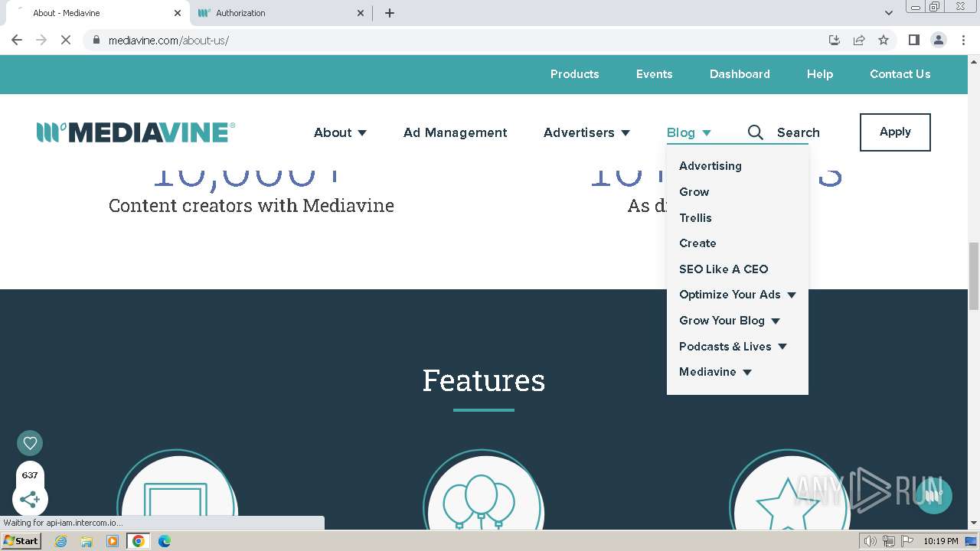Open Contact Us link

[x=900, y=74]
